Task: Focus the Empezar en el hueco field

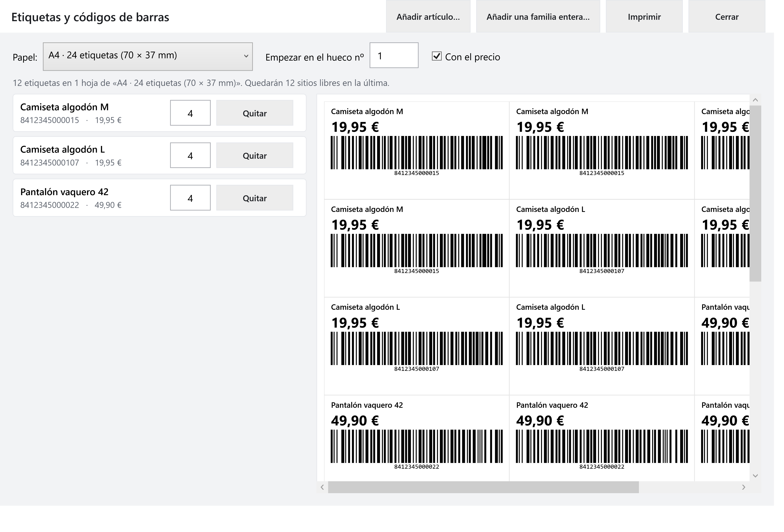Action: coord(394,55)
